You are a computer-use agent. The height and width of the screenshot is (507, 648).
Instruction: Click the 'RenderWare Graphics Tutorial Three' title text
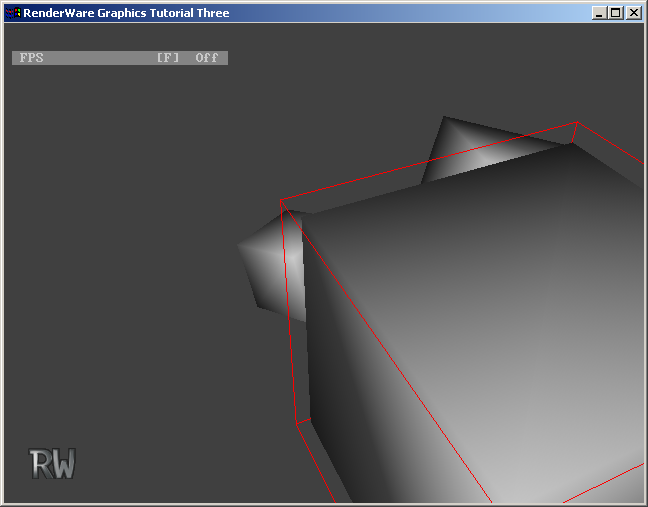click(126, 13)
